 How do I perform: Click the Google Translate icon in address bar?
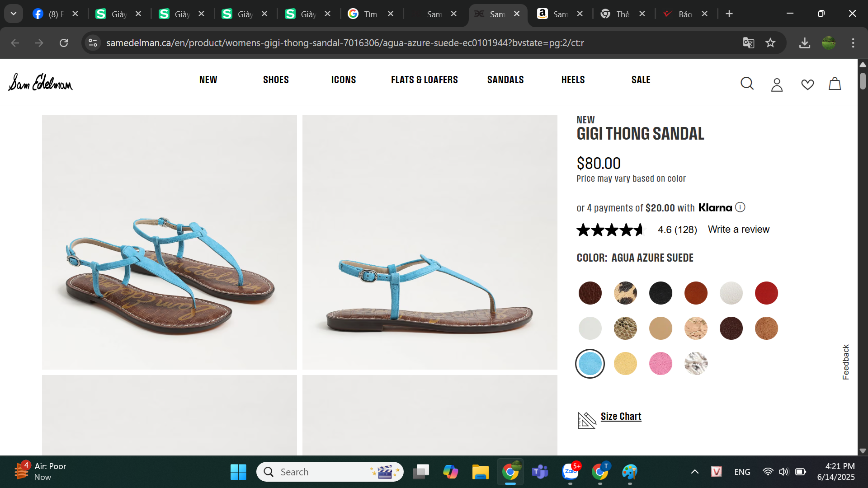click(x=749, y=43)
